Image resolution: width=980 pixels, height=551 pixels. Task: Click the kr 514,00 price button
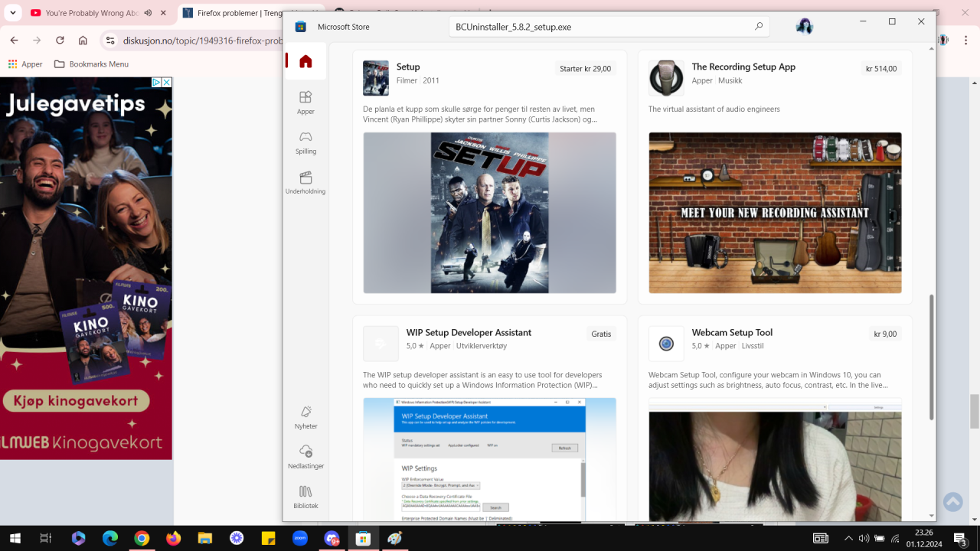pos(880,69)
